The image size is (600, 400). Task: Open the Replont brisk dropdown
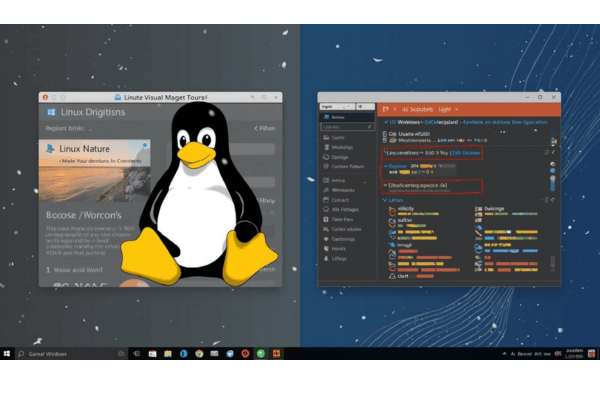[69, 129]
